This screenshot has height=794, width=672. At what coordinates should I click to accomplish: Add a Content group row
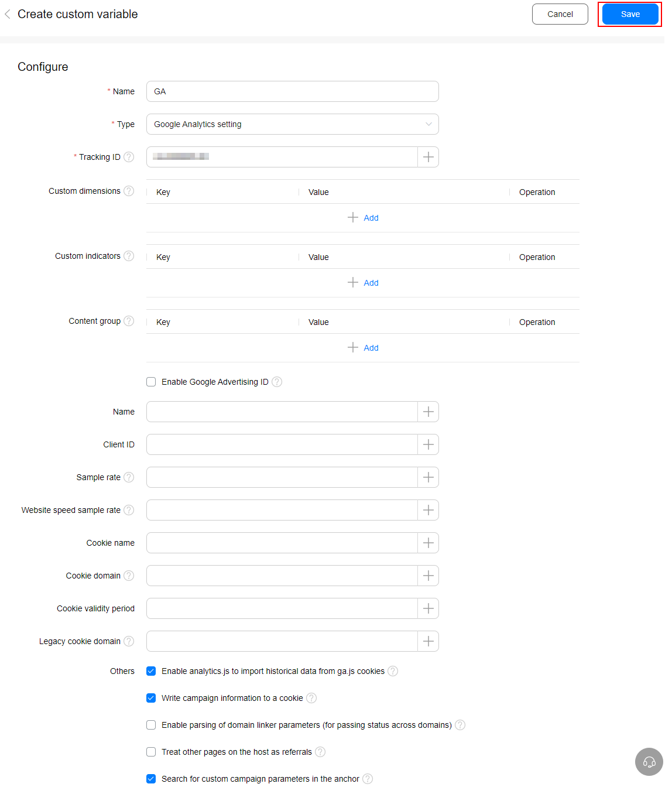[364, 348]
